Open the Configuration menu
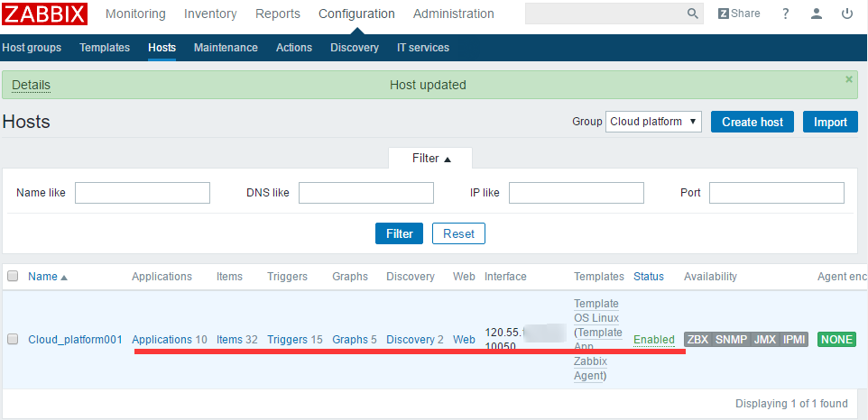Screen dimensions: 868x420 pos(356,14)
